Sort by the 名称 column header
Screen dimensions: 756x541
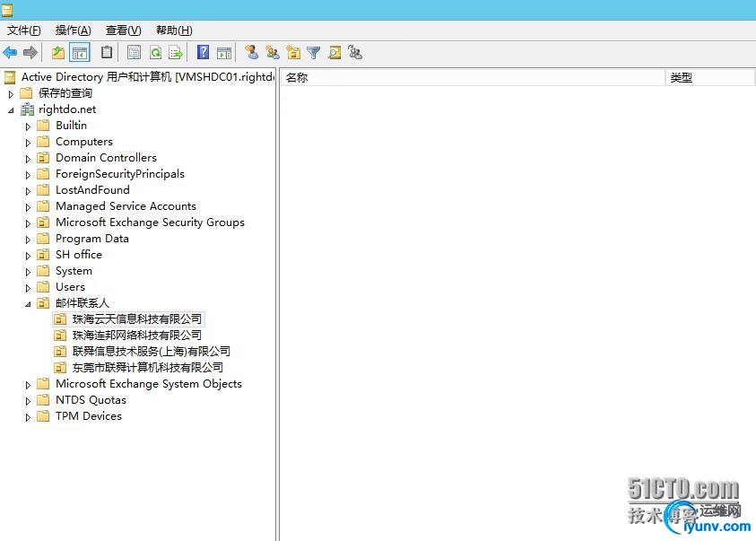(x=473, y=78)
